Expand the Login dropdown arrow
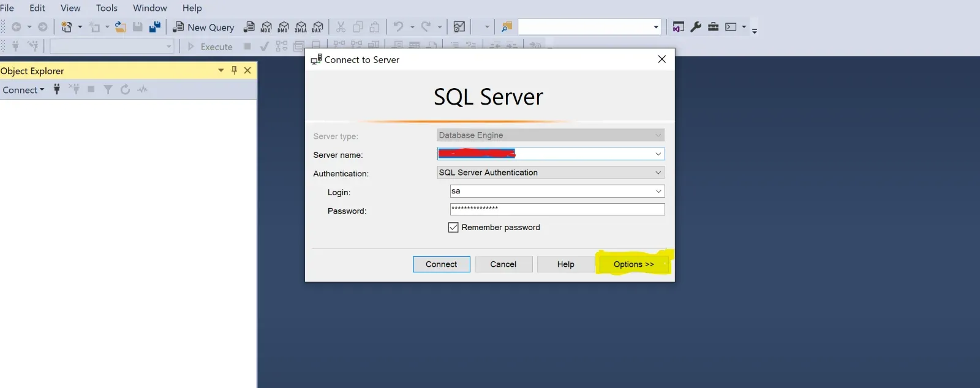The image size is (980, 388). 658,191
